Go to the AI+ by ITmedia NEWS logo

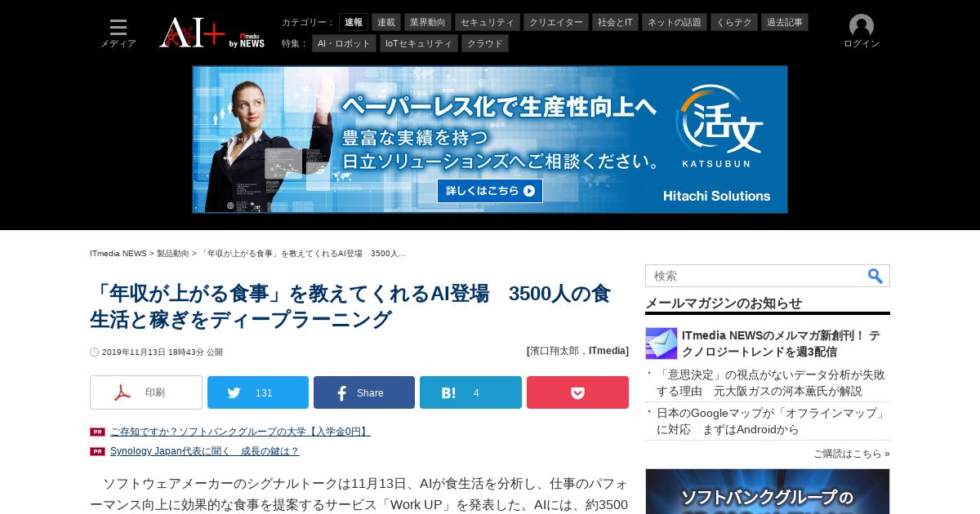pyautogui.click(x=212, y=33)
